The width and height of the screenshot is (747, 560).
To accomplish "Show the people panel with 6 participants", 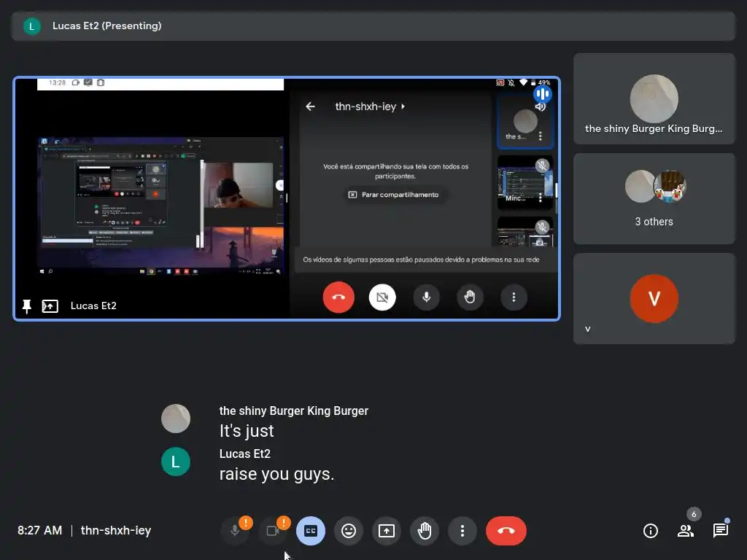I will coord(686,531).
